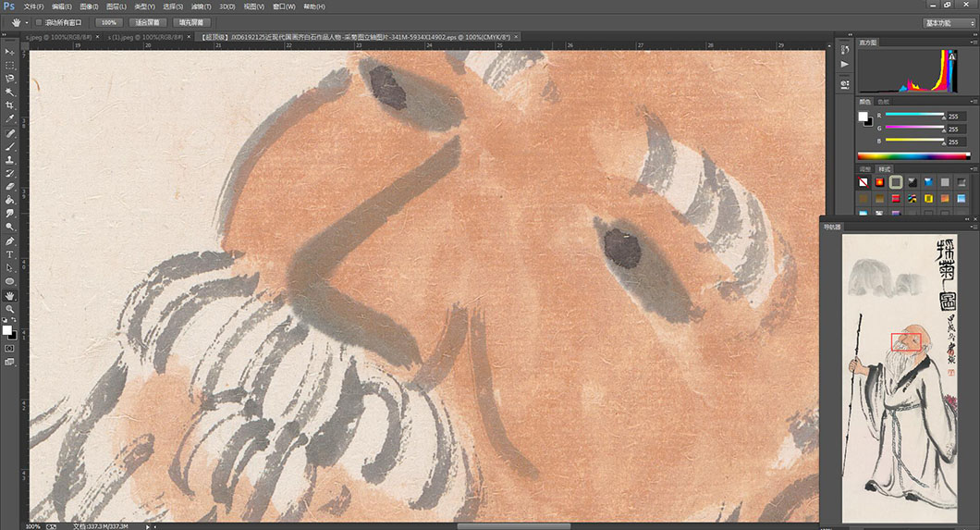This screenshot has width=980, height=530.
Task: Open the Properties panel icon
Action: click(845, 84)
